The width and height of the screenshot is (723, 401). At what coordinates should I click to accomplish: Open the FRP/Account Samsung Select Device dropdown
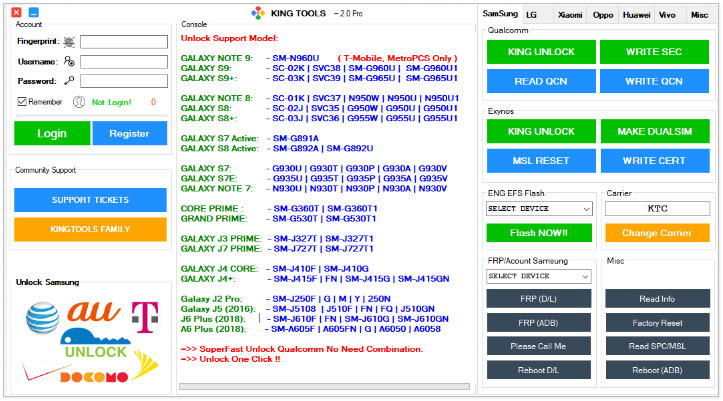coord(539,276)
